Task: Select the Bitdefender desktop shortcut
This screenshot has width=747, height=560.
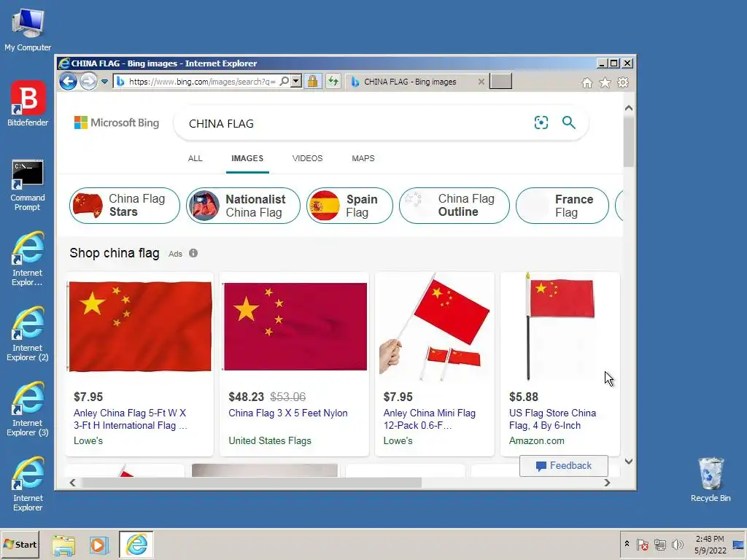Action: (28, 104)
